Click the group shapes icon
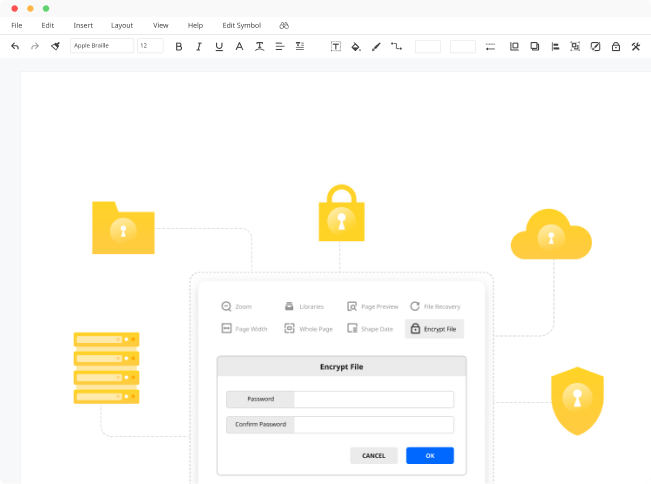This screenshot has width=651, height=484. tap(575, 46)
